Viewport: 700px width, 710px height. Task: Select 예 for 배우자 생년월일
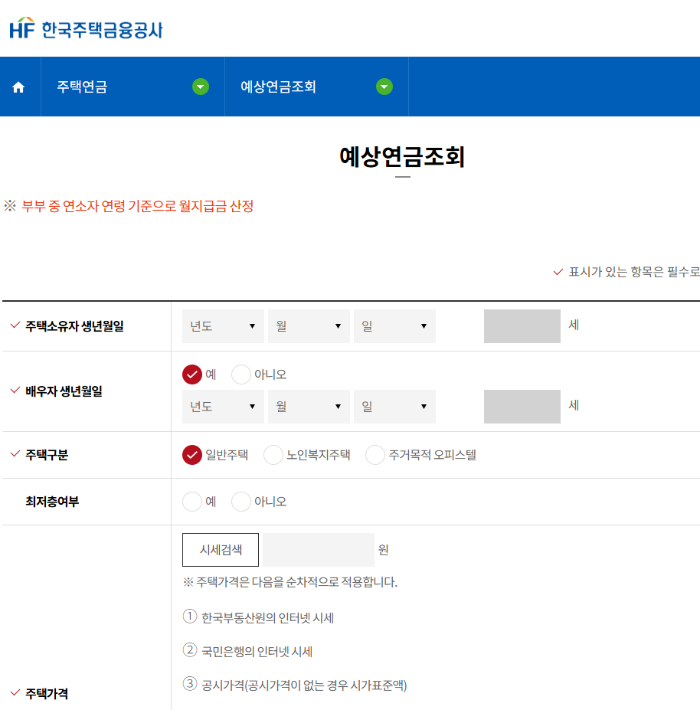[192, 374]
